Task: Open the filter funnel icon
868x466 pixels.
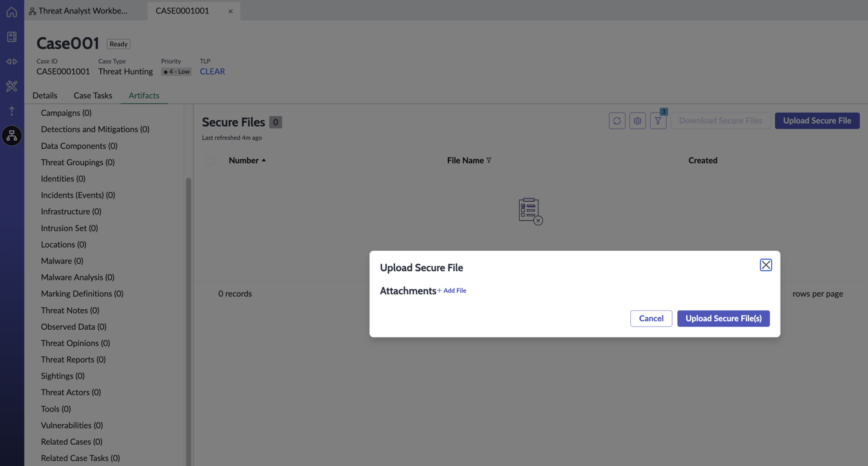Action: 658,121
